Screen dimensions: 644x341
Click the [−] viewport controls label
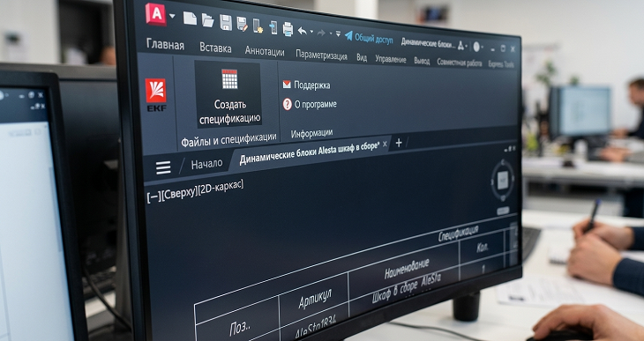[154, 196]
